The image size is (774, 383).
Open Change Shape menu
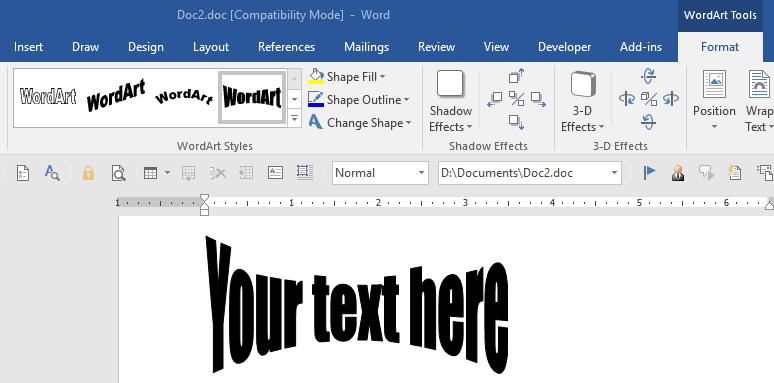(x=360, y=122)
